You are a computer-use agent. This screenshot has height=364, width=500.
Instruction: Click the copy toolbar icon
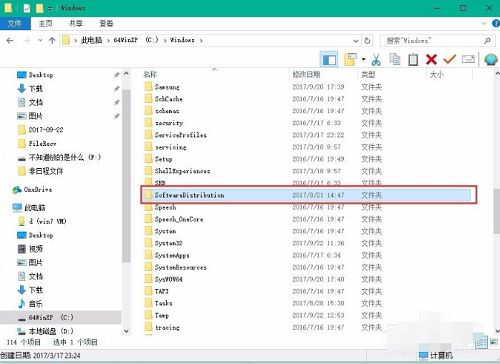(395, 59)
